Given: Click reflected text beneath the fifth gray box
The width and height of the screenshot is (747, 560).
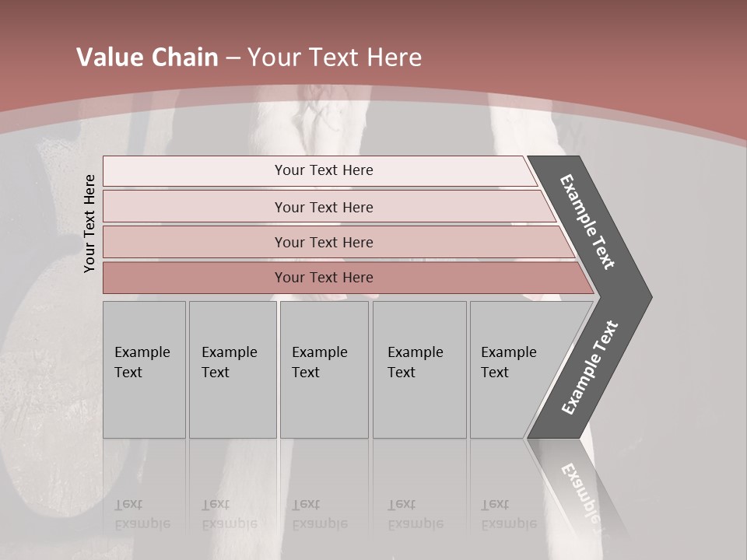Looking at the screenshot, I should point(509,515).
